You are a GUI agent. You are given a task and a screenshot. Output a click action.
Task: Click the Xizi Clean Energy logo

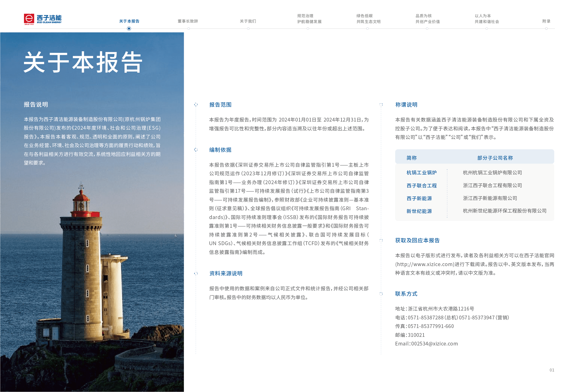pyautogui.click(x=43, y=19)
